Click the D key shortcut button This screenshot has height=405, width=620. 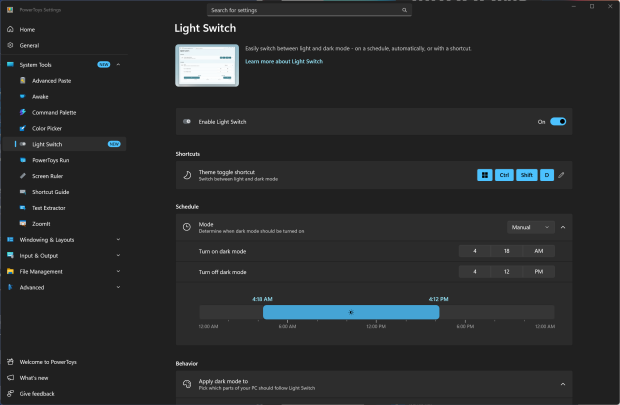[x=547, y=175]
